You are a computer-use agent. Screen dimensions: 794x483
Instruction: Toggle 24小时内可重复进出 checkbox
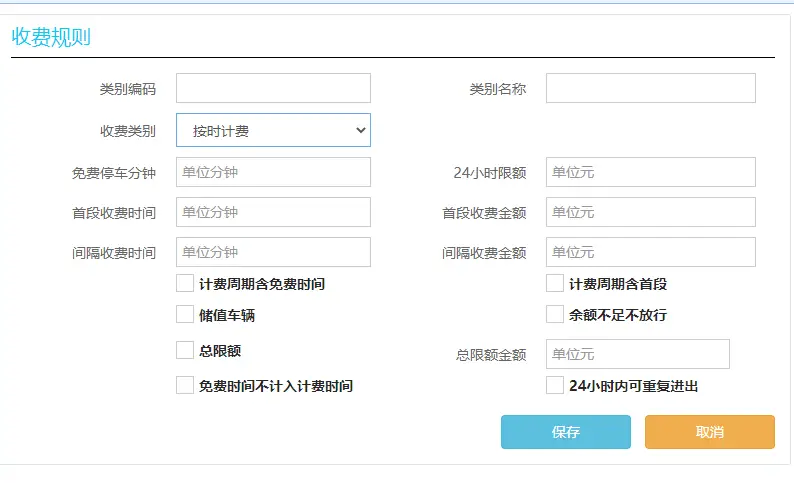tap(555, 385)
